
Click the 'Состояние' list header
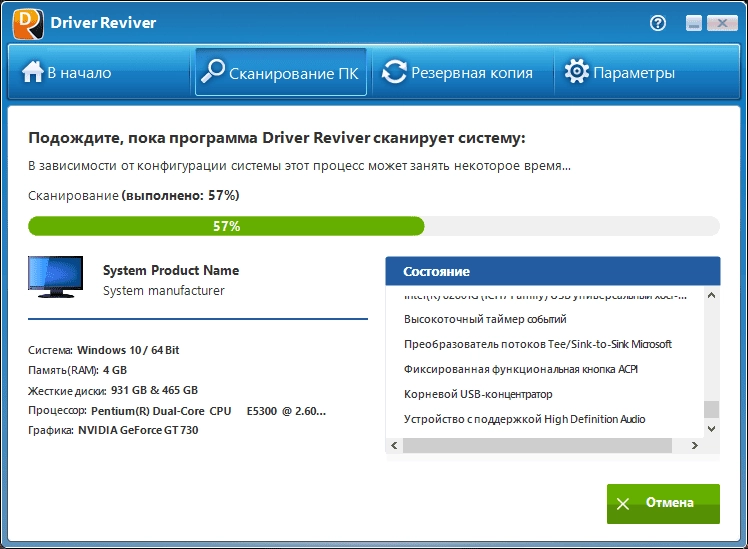click(x=553, y=271)
